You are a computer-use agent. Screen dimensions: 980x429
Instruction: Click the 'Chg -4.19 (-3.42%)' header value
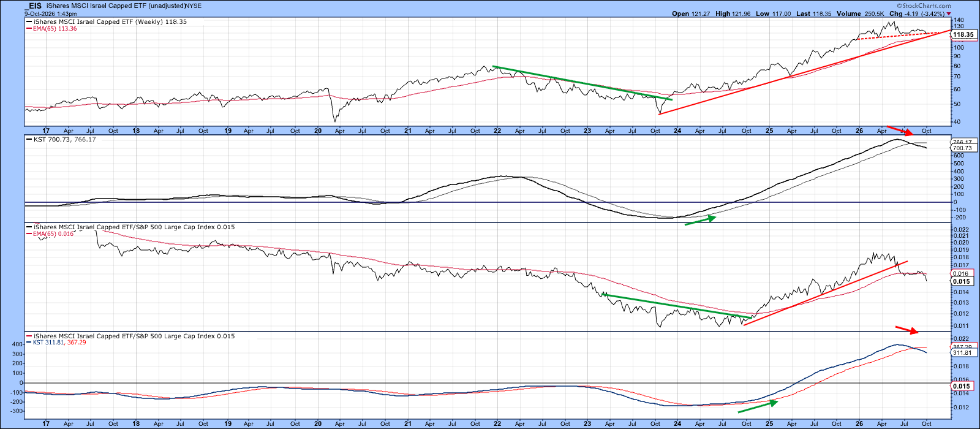916,13
